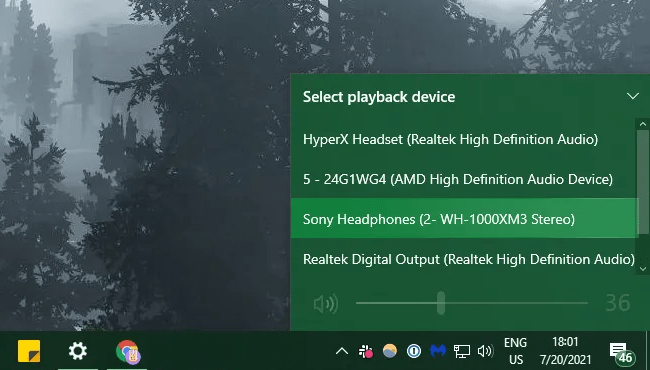Viewport: 650px width, 370px height.
Task: Select HyperX Headset playback device
Action: click(x=464, y=139)
